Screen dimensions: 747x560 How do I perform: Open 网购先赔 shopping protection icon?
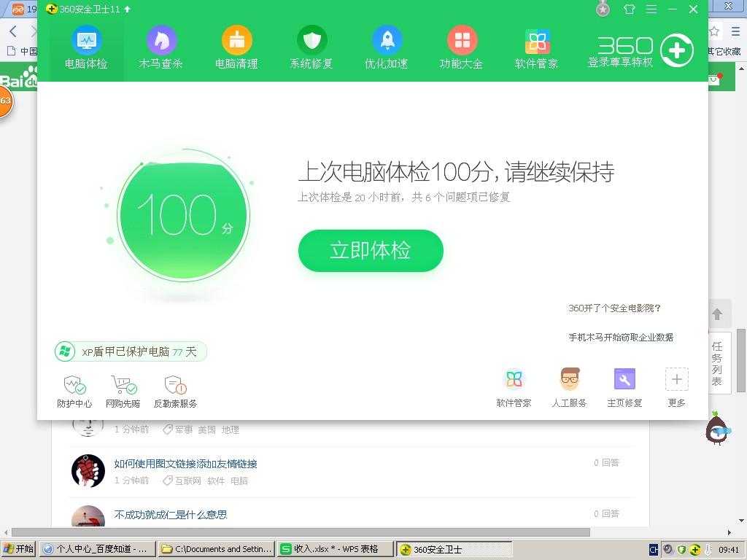123,392
